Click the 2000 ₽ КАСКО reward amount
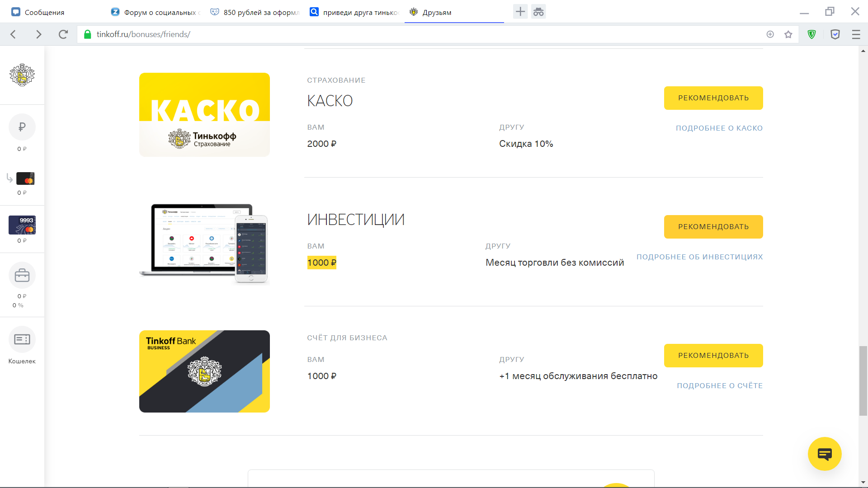This screenshot has width=868, height=488. pyautogui.click(x=322, y=144)
